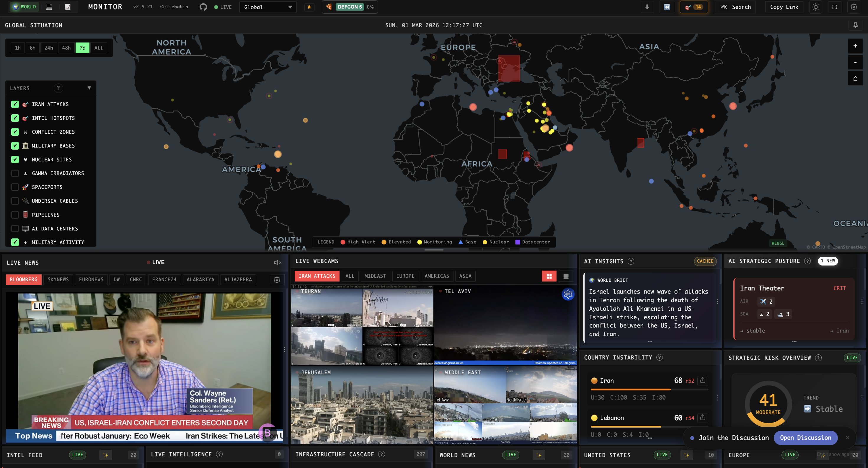Uncheck the Iran Attacks layer

click(x=15, y=104)
